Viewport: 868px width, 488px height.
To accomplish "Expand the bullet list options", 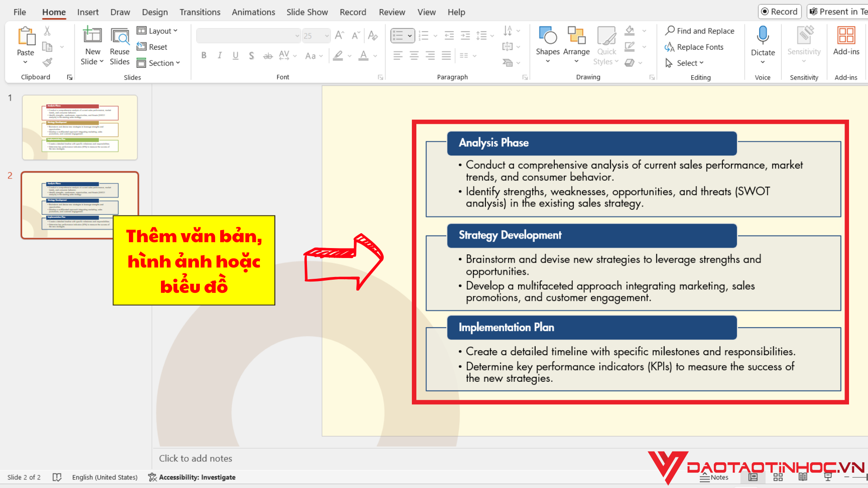I will point(409,35).
